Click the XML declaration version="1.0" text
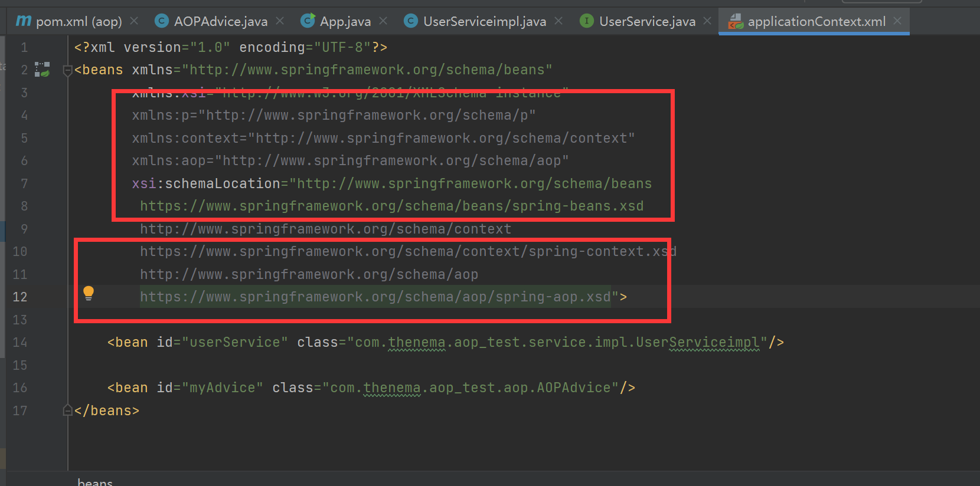Image resolution: width=980 pixels, height=486 pixels. coord(177,47)
